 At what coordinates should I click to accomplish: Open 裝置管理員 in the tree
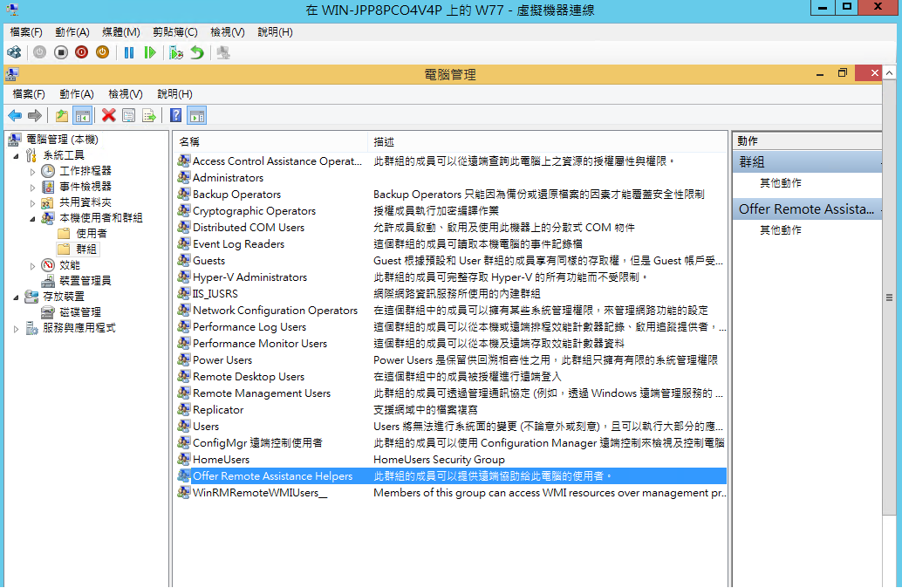[x=85, y=280]
